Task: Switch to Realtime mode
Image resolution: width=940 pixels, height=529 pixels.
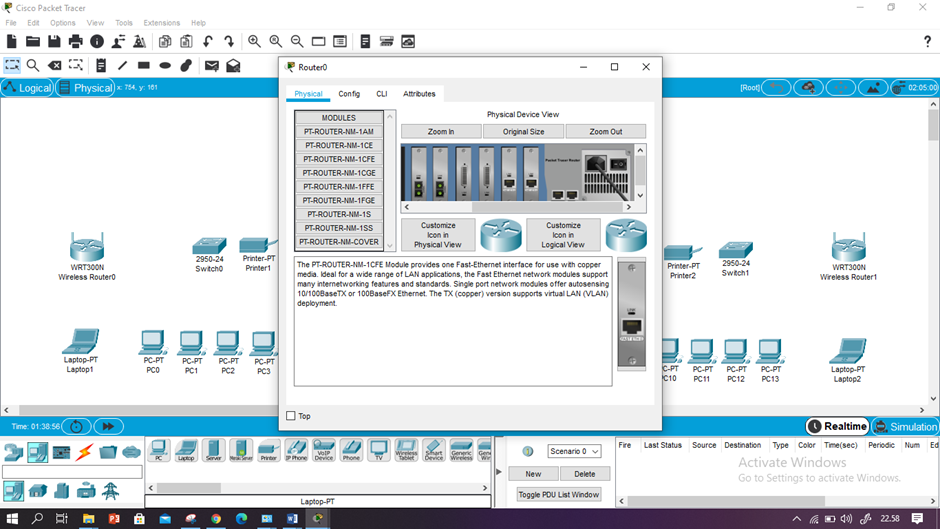Action: tap(837, 426)
